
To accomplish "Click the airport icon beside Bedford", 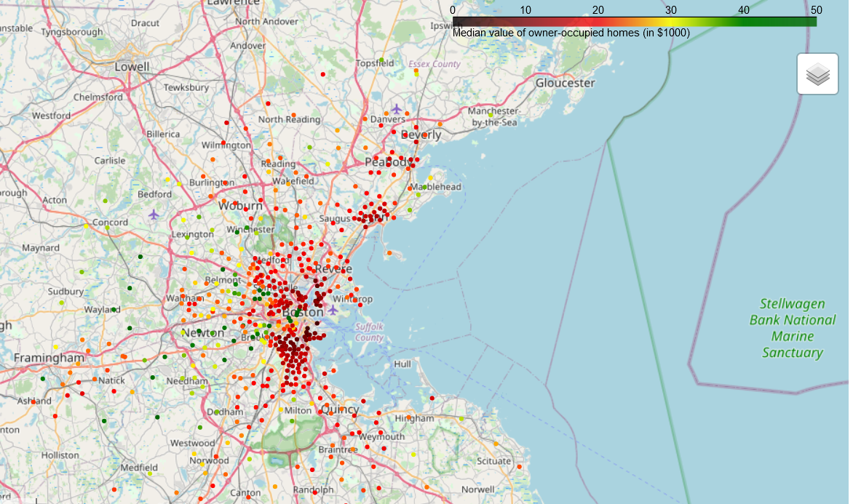I will [x=154, y=215].
